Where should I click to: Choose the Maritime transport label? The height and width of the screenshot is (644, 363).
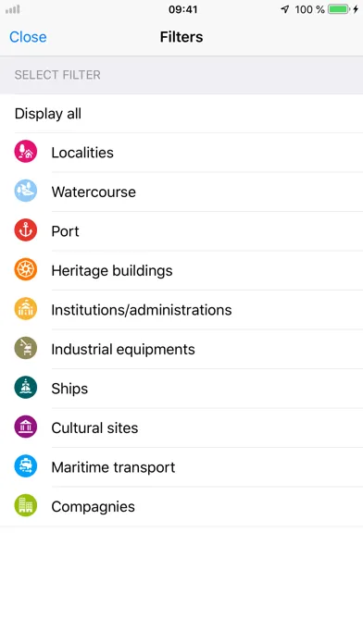(x=113, y=467)
